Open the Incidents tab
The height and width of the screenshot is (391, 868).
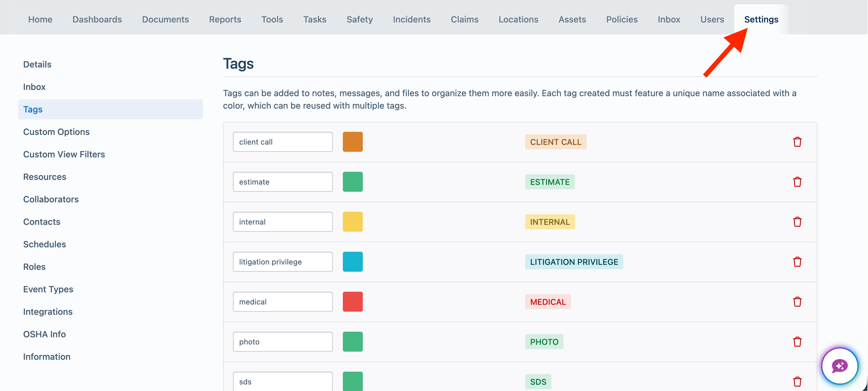pos(412,20)
